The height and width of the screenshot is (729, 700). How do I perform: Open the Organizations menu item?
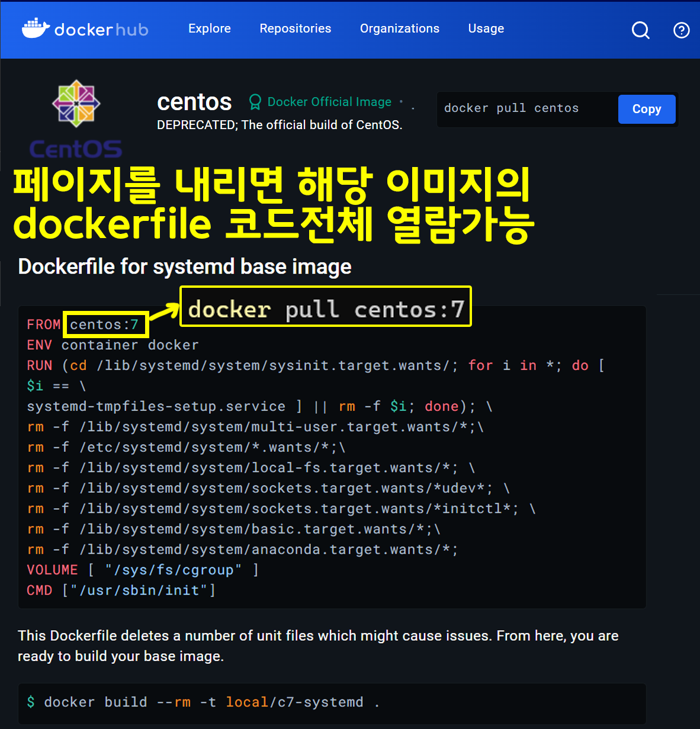tap(400, 28)
